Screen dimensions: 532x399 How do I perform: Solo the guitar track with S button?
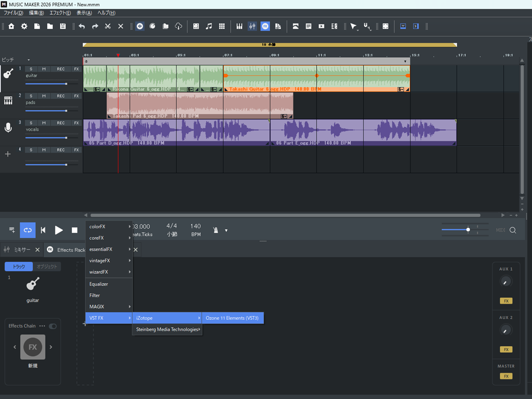coord(31,69)
